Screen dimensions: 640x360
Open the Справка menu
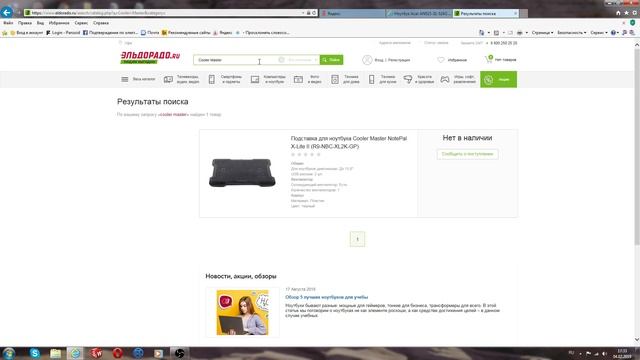(x=100, y=23)
